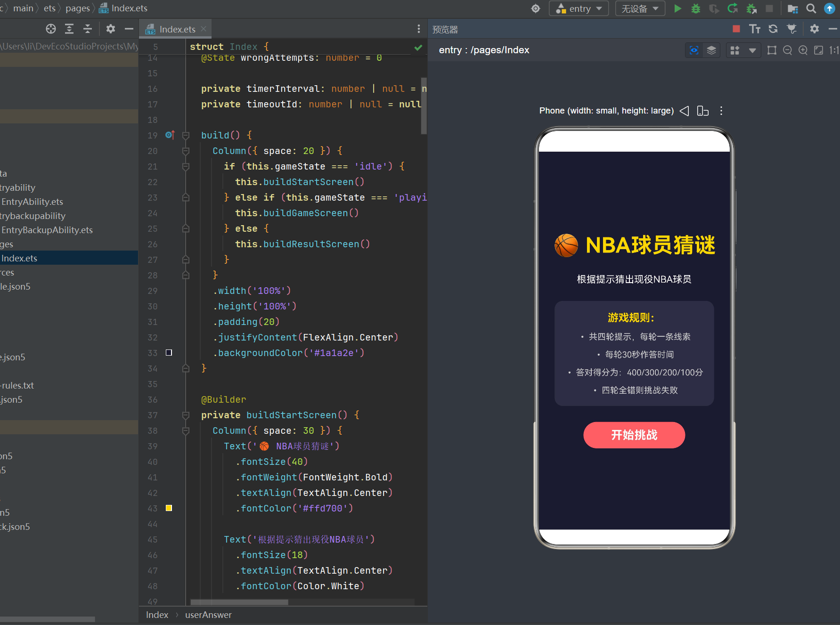Viewport: 840px width, 625px height.
Task: Attach debugger to process icon
Action: [751, 8]
